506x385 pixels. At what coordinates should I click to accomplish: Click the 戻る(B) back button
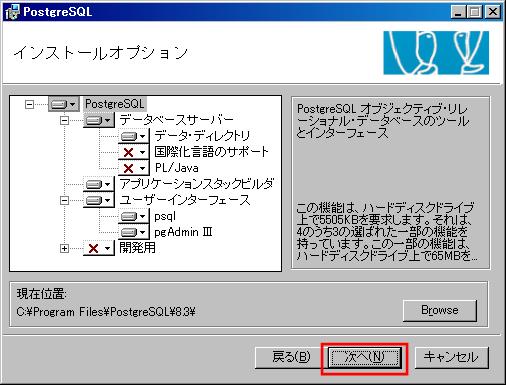pyautogui.click(x=291, y=357)
